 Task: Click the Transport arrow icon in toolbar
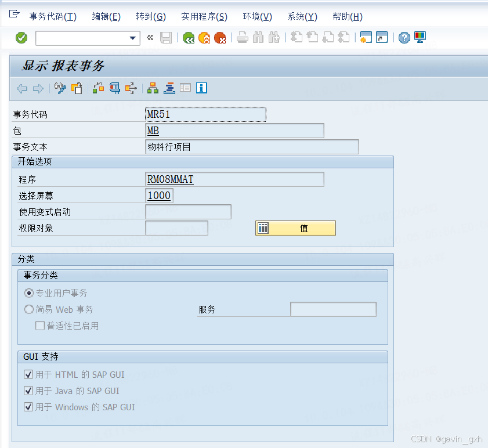pos(131,88)
